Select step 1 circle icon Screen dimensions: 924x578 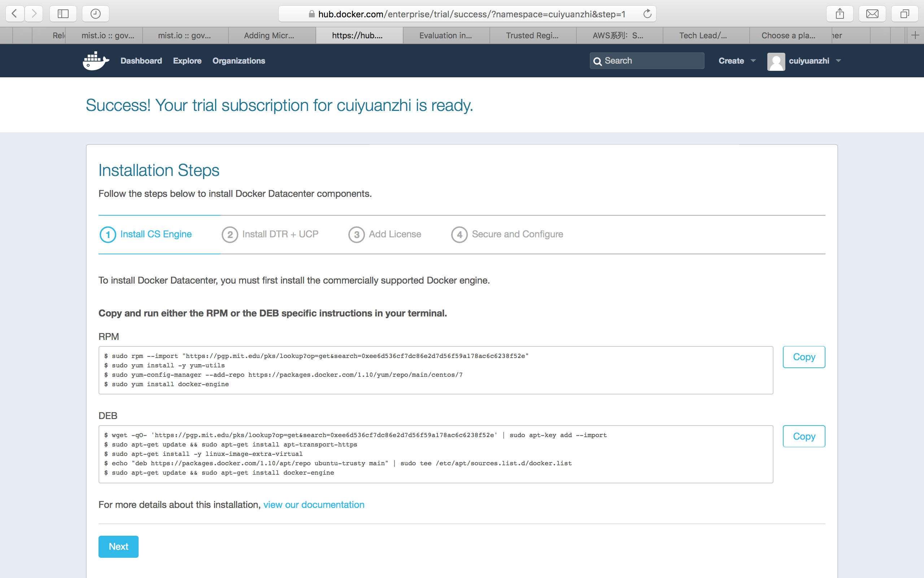click(x=108, y=234)
